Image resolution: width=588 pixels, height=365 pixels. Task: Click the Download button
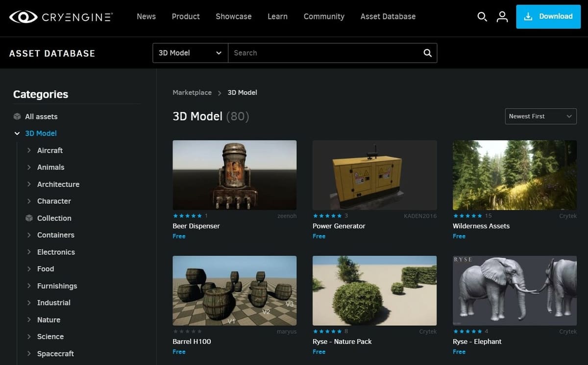pos(548,17)
